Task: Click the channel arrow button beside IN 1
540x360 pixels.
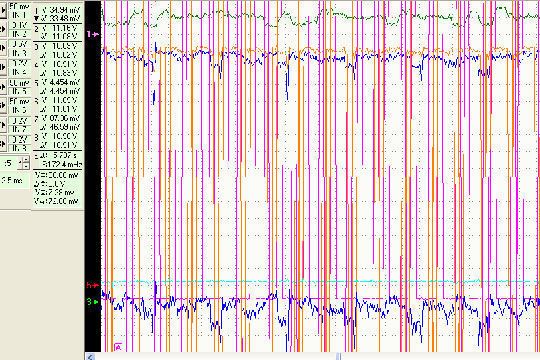Action: pos(3,10)
